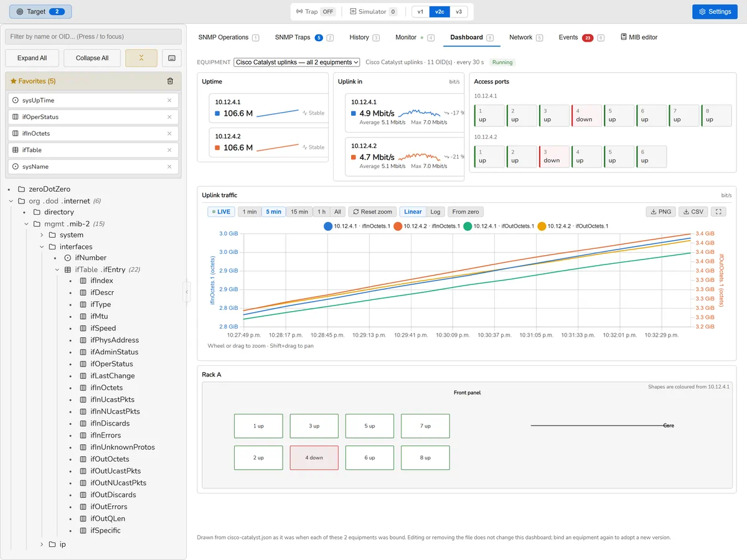Screen dimensions: 747x560
Task: Click the table icon next to ifTable .ifEntry
Action: coord(68,269)
